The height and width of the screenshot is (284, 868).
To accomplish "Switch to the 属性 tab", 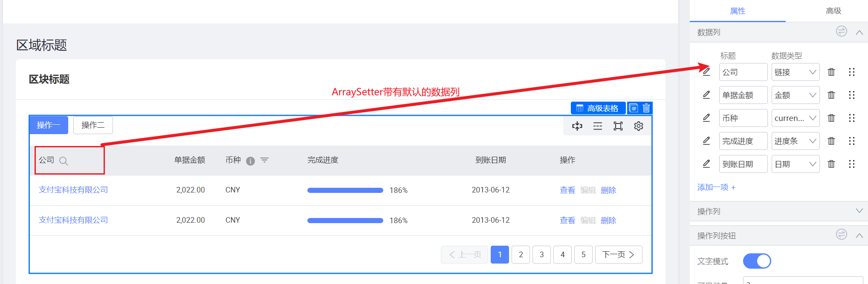I will tap(738, 11).
